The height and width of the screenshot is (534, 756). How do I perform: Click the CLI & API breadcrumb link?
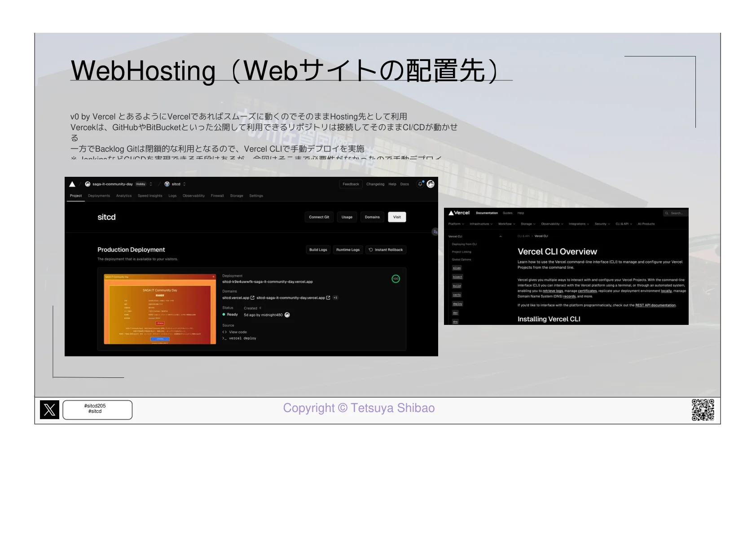523,236
